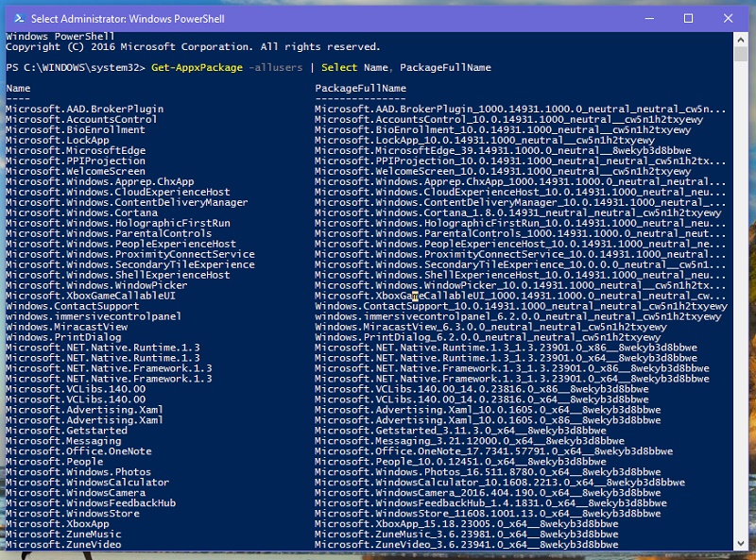Viewport: 756px width, 560px height.
Task: Click 'Microsoft.People' in Name column
Action: (x=55, y=462)
